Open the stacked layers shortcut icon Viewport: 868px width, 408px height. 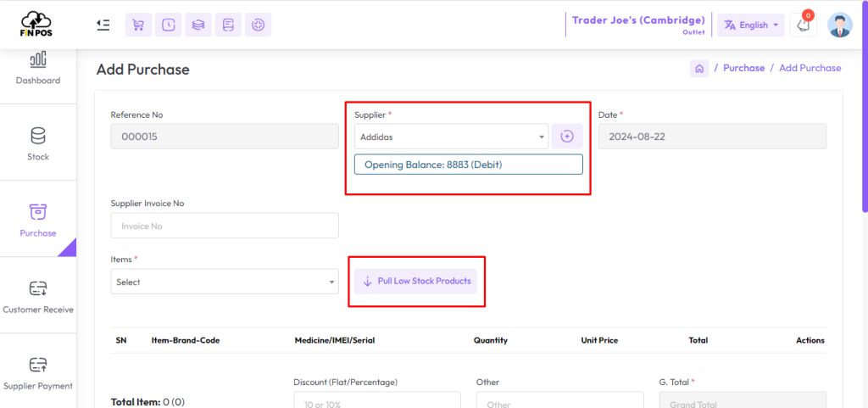pos(198,25)
